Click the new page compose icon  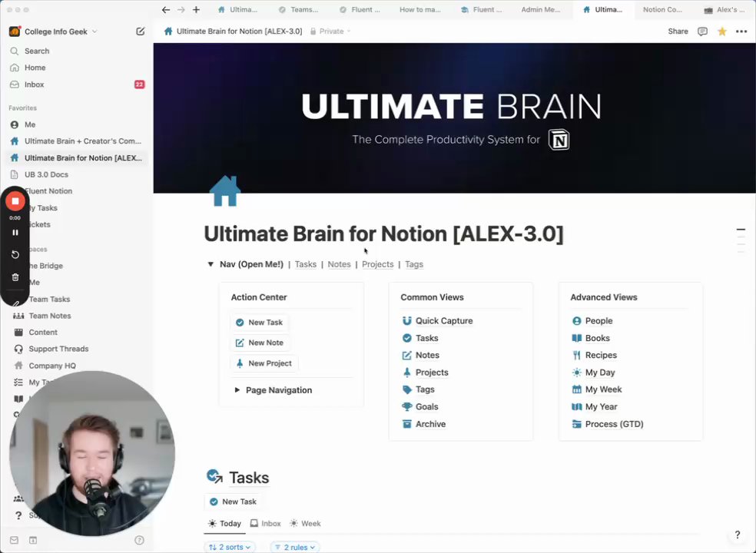[141, 31]
